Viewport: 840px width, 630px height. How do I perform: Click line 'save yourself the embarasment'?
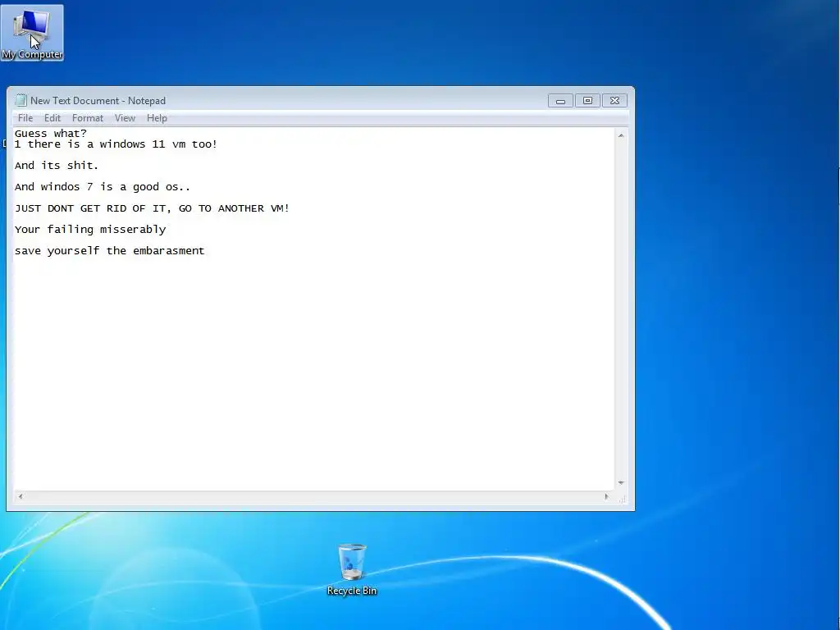pyautogui.click(x=109, y=251)
